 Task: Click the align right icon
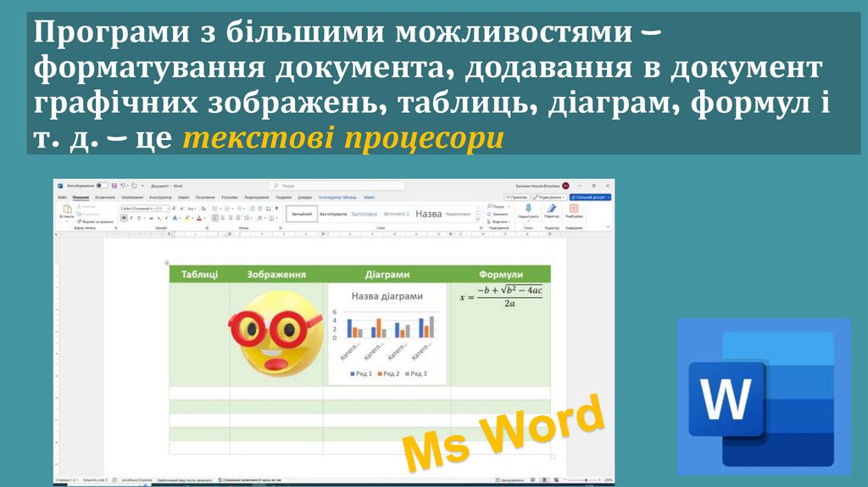(231, 218)
